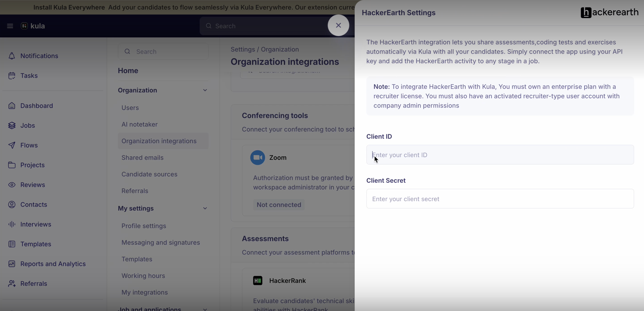Click the Referrals people icon
Screen dimensions: 644x311
click(12, 284)
